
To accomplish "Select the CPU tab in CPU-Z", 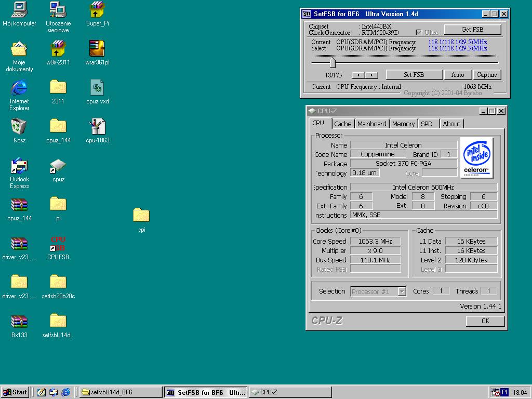I will click(x=318, y=123).
